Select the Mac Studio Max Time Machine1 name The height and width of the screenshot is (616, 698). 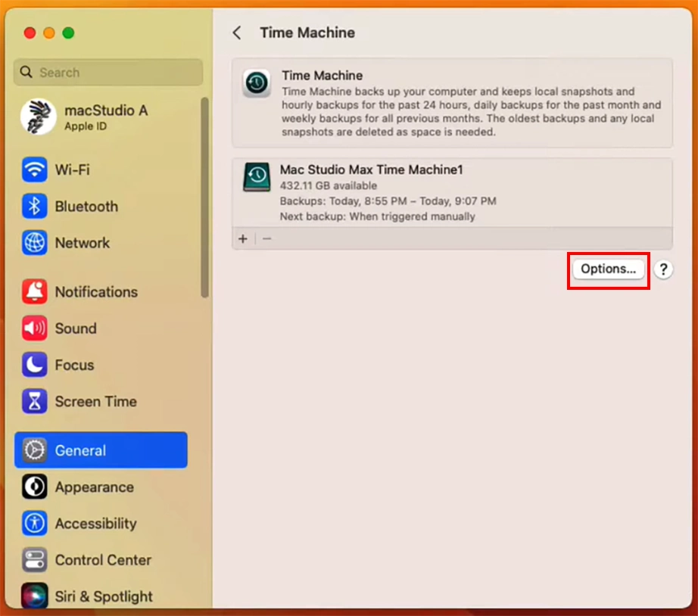pyautogui.click(x=371, y=170)
